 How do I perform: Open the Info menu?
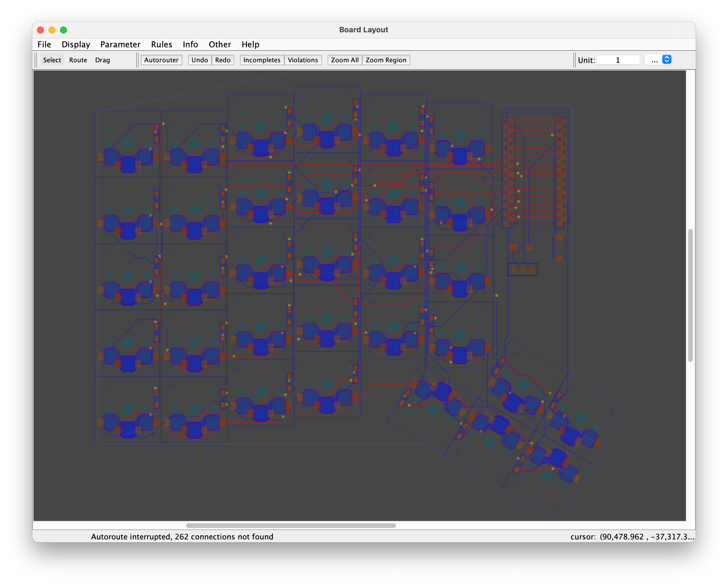click(190, 44)
